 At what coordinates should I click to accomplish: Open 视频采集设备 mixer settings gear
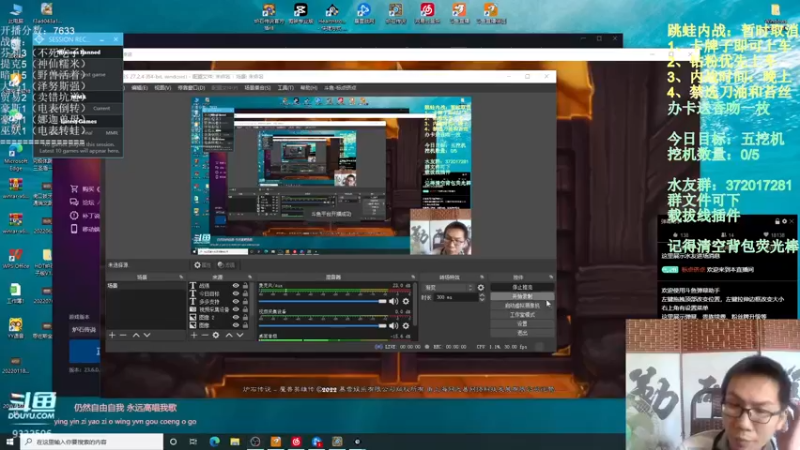click(x=406, y=326)
